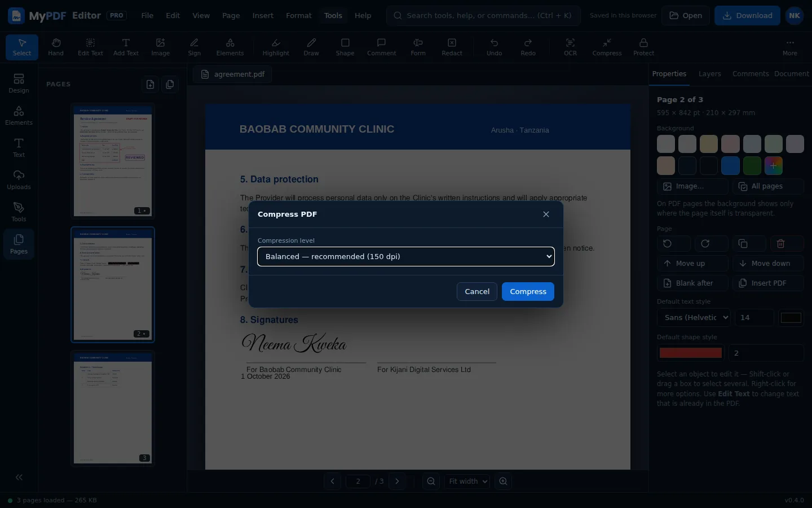Image resolution: width=812 pixels, height=508 pixels.
Task: Choose the Add Text tool
Action: click(x=126, y=47)
